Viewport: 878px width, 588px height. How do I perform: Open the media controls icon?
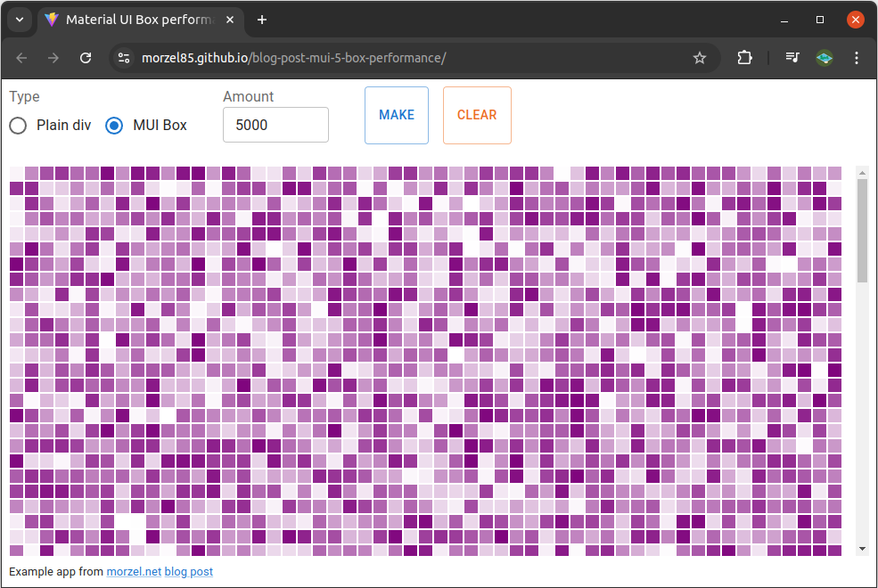(792, 58)
